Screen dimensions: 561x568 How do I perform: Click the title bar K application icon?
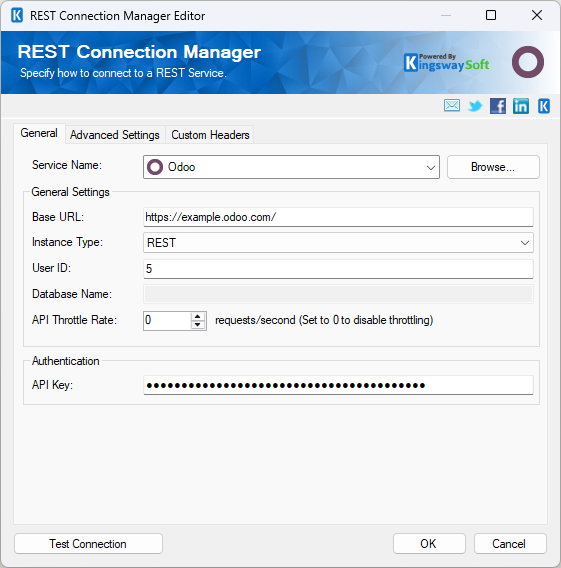[x=17, y=16]
